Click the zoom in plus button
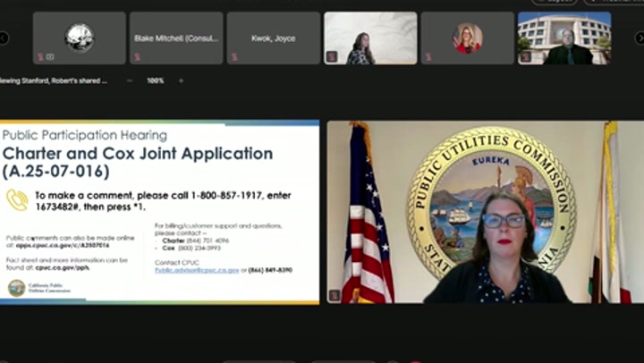This screenshot has height=363, width=644. (181, 80)
